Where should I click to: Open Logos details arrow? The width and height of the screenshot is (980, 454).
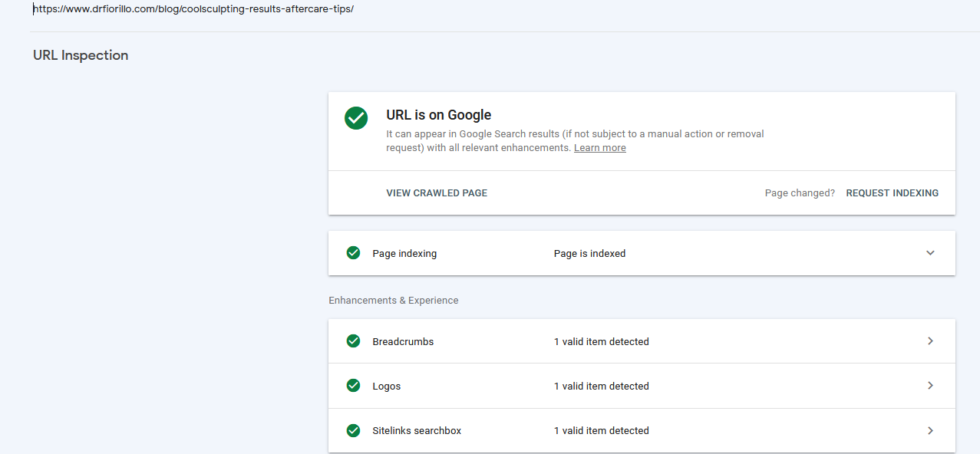(x=930, y=386)
